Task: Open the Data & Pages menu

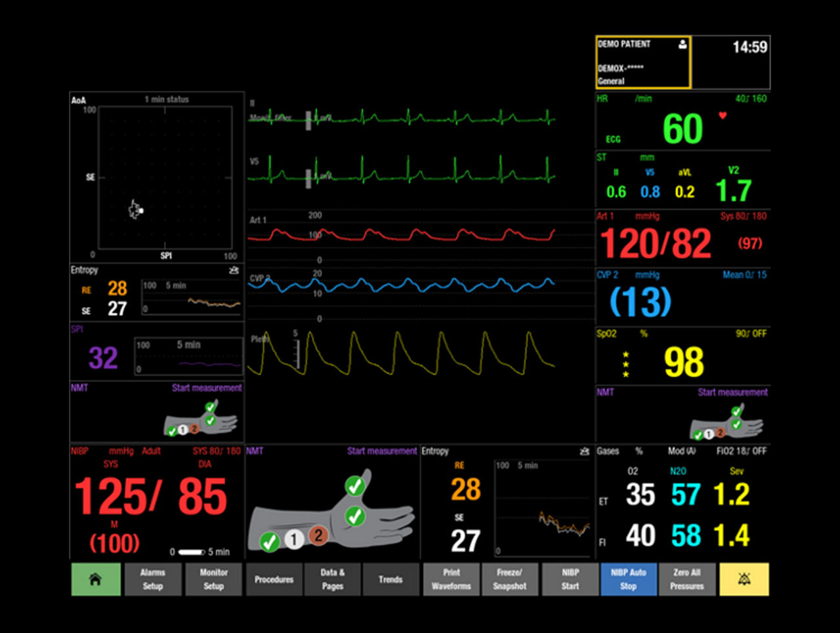Action: click(332, 579)
